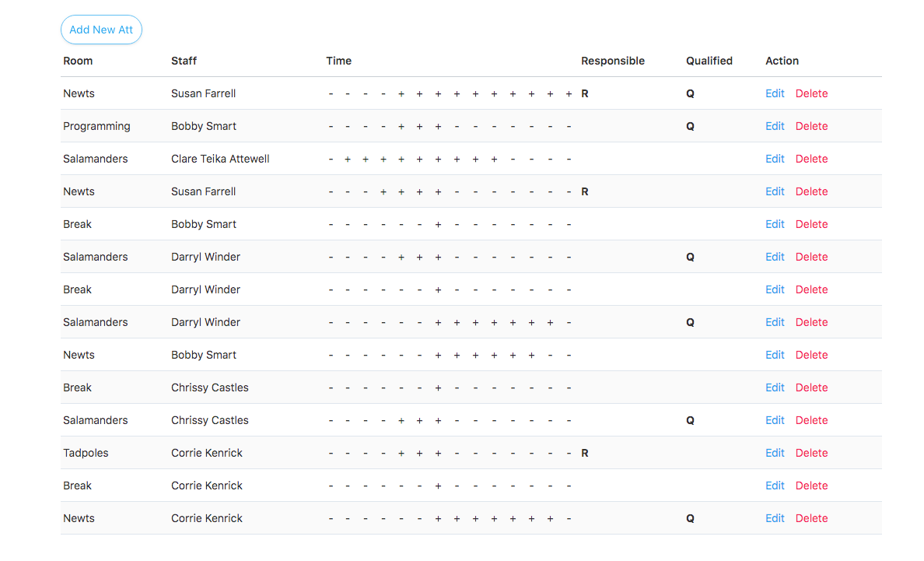The height and width of the screenshot is (561, 924).
Task: Select Darryl Winder in the Break row
Action: point(205,289)
